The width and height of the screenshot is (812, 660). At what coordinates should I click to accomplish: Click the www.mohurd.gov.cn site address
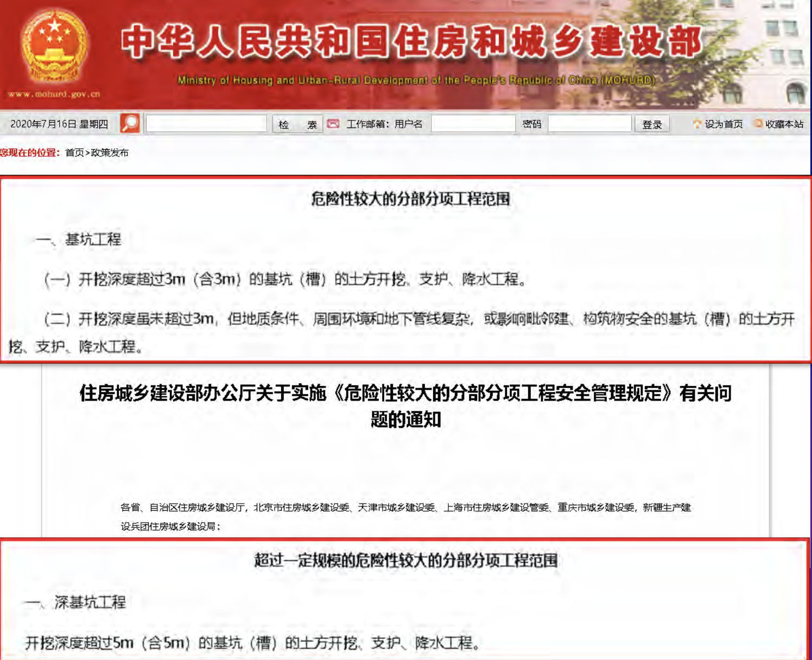[x=54, y=94]
